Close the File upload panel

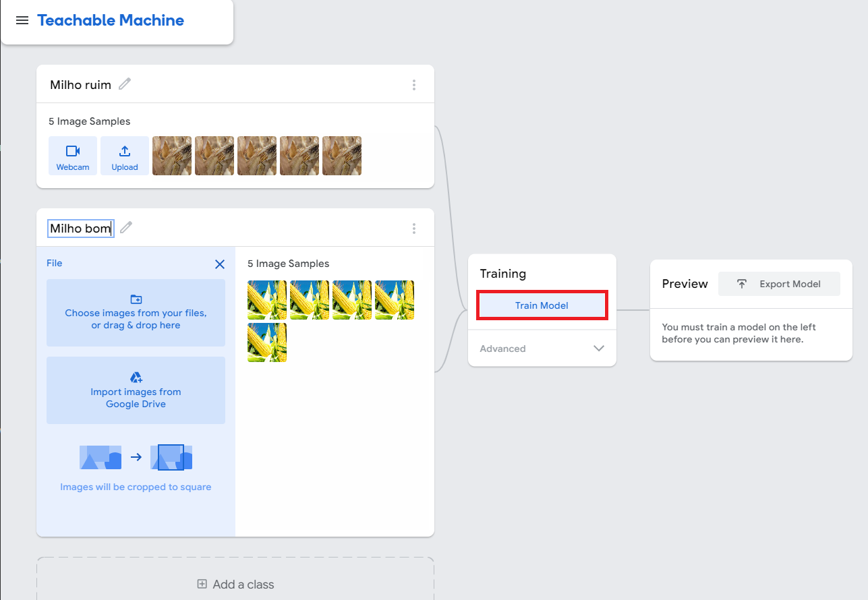tap(220, 264)
